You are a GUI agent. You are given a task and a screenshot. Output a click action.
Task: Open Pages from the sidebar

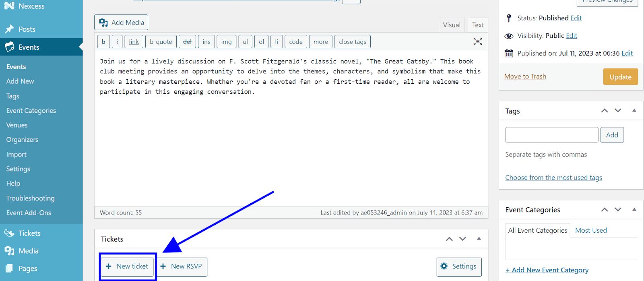point(27,269)
